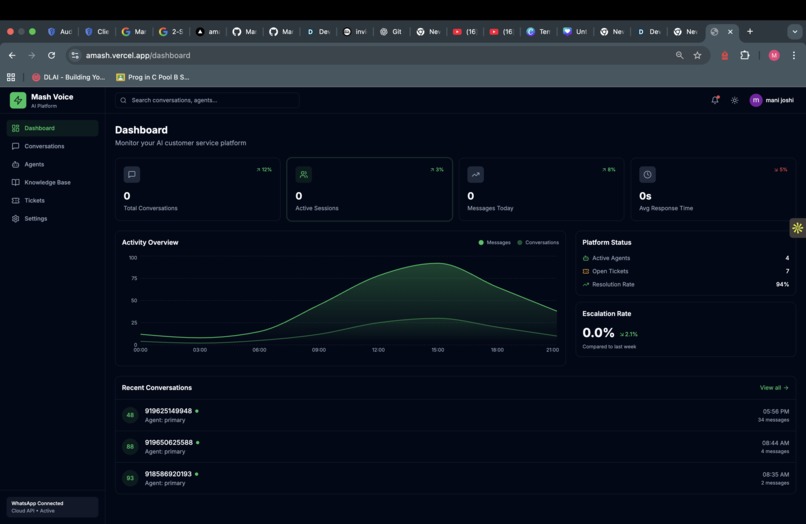The width and height of the screenshot is (806, 524).
Task: Open Settings in the sidebar
Action: (x=52, y=219)
